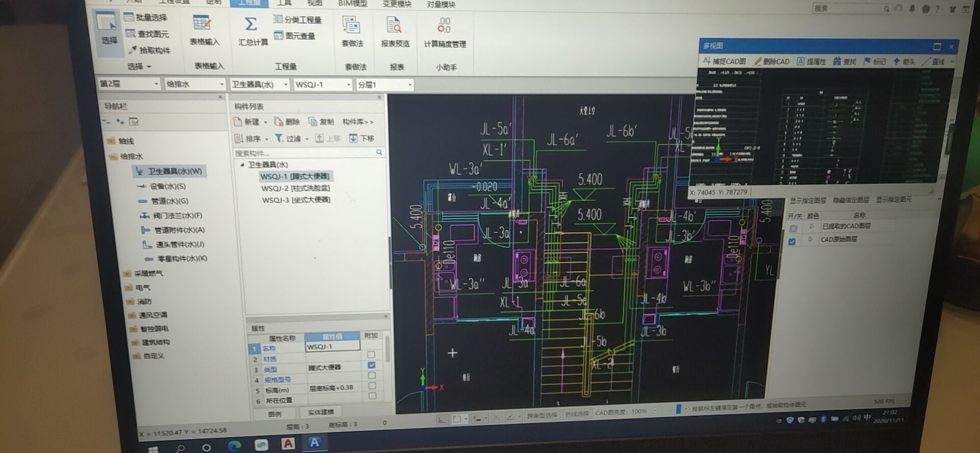Viewport: 980px width, 453px height.
Task: Click 隐藏指定图层 button
Action: [851, 200]
